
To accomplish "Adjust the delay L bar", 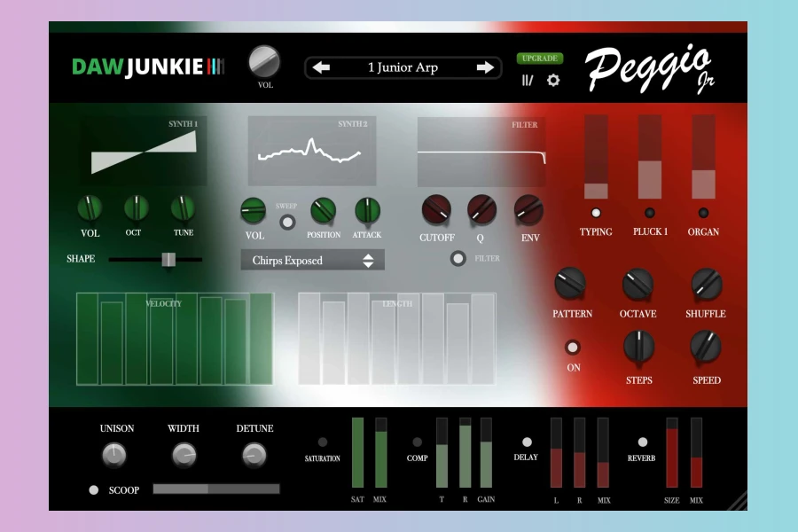I will [556, 452].
